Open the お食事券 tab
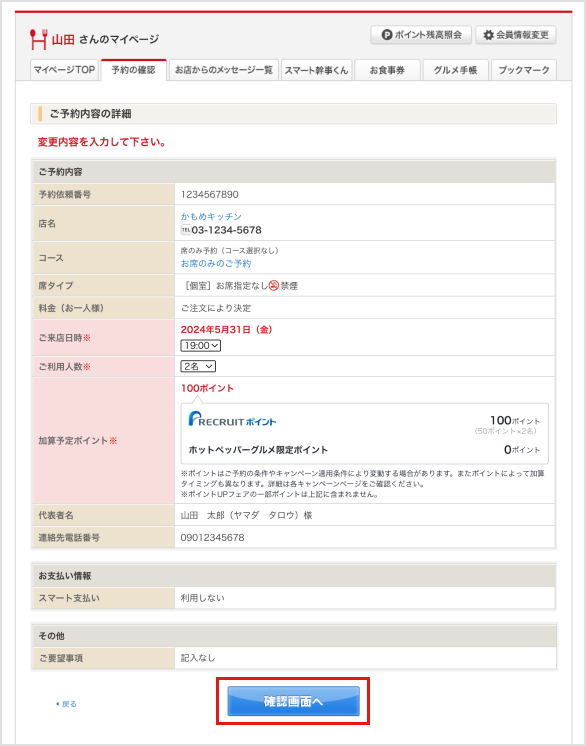 387,70
